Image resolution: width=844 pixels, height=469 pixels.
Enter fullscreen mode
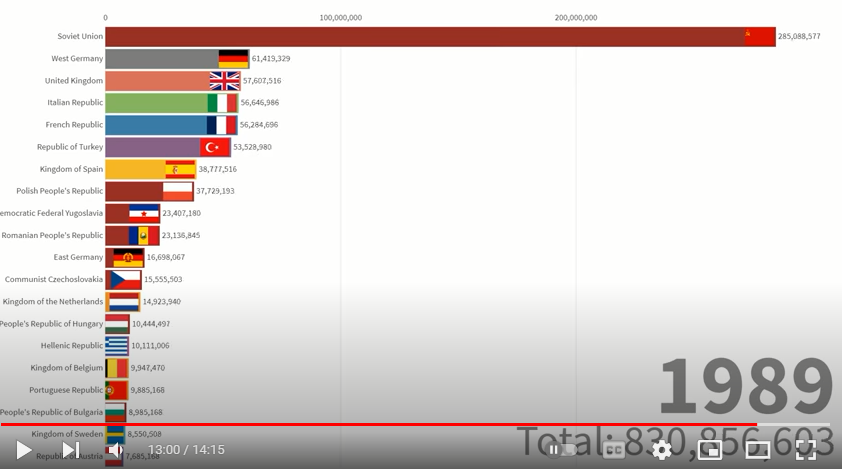click(x=805, y=450)
